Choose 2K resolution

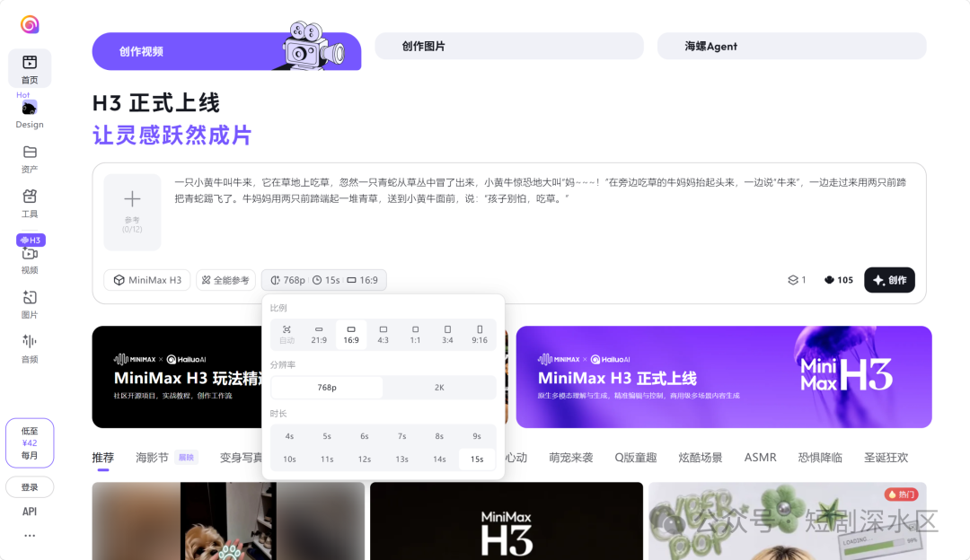point(439,388)
